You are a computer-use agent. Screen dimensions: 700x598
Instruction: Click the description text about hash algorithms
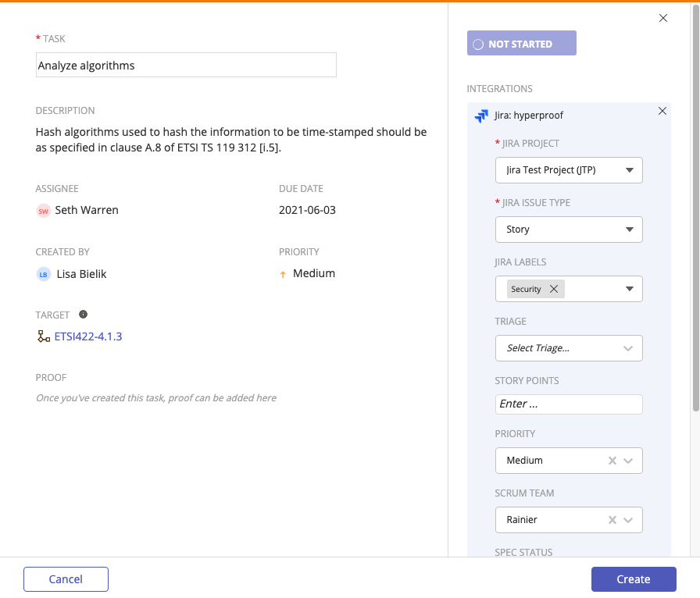pyautogui.click(x=231, y=140)
